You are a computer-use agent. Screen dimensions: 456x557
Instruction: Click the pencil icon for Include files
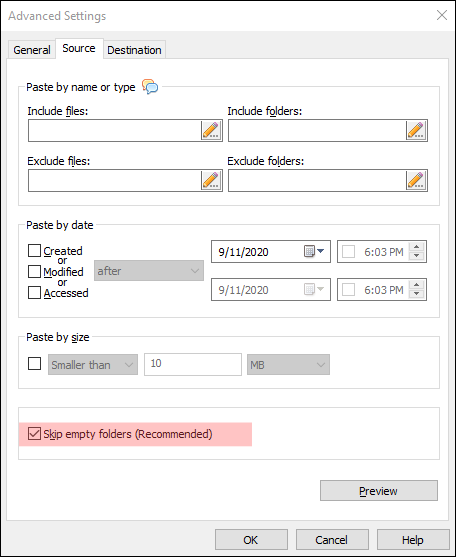[211, 130]
